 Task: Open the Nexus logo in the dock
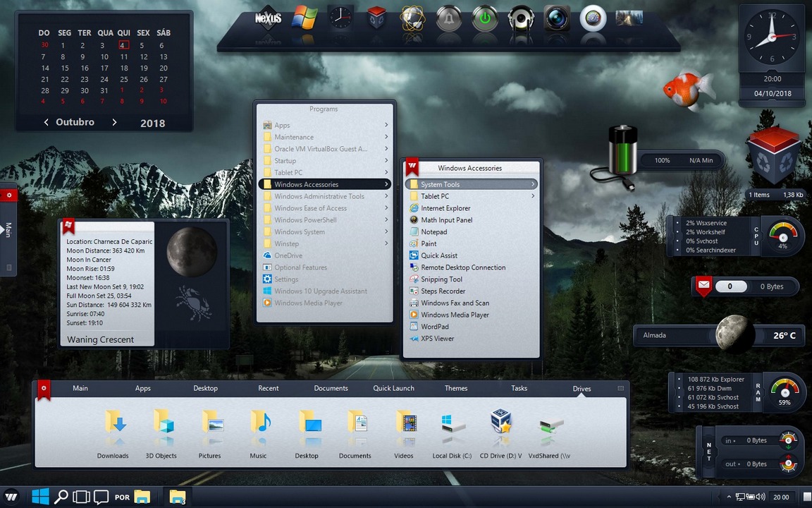269,18
